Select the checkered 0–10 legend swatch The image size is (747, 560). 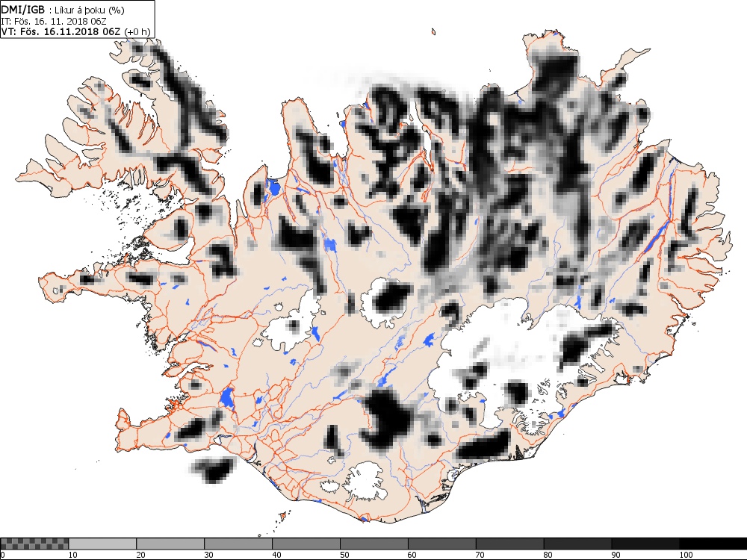click(35, 544)
